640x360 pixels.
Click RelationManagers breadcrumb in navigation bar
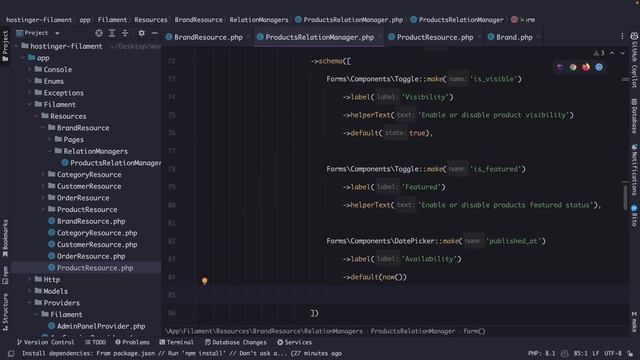click(x=258, y=20)
